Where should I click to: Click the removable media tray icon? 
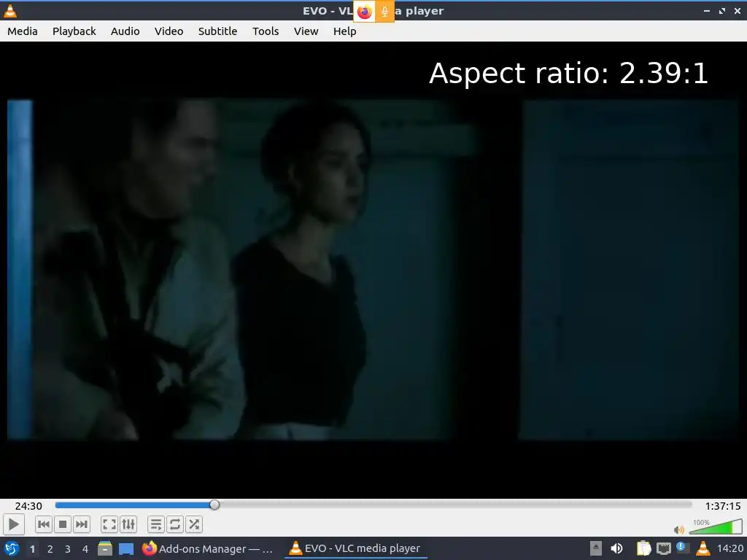pyautogui.click(x=595, y=548)
